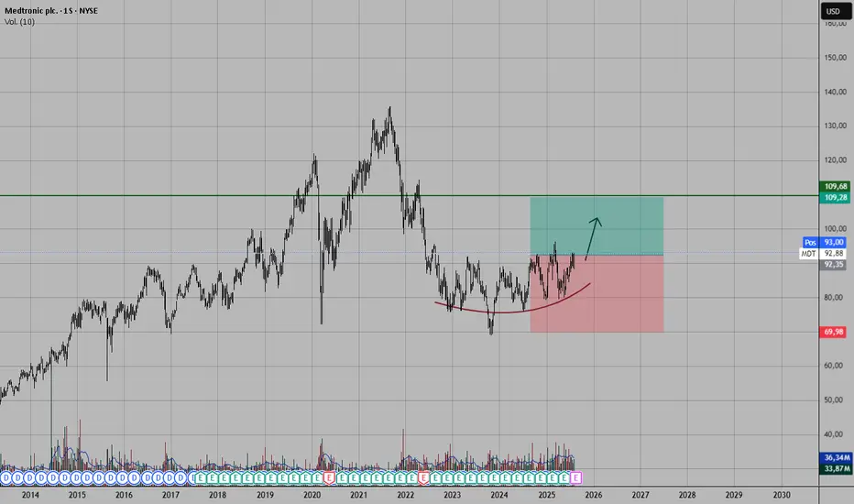The width and height of the screenshot is (854, 504).
Task: Click the 2023 label on time axis
Action: click(452, 495)
